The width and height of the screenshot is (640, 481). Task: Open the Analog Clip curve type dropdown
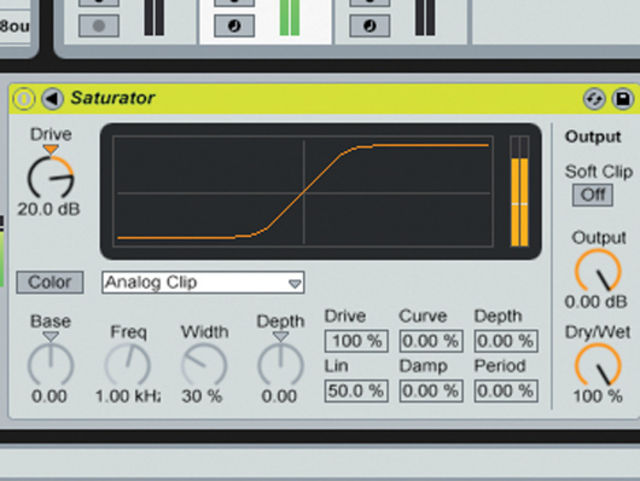(x=203, y=282)
